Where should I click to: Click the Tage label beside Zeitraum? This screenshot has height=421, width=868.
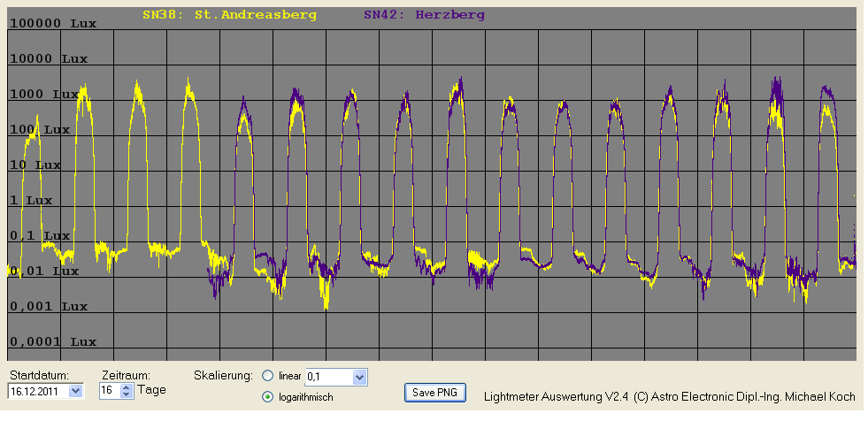[151, 390]
